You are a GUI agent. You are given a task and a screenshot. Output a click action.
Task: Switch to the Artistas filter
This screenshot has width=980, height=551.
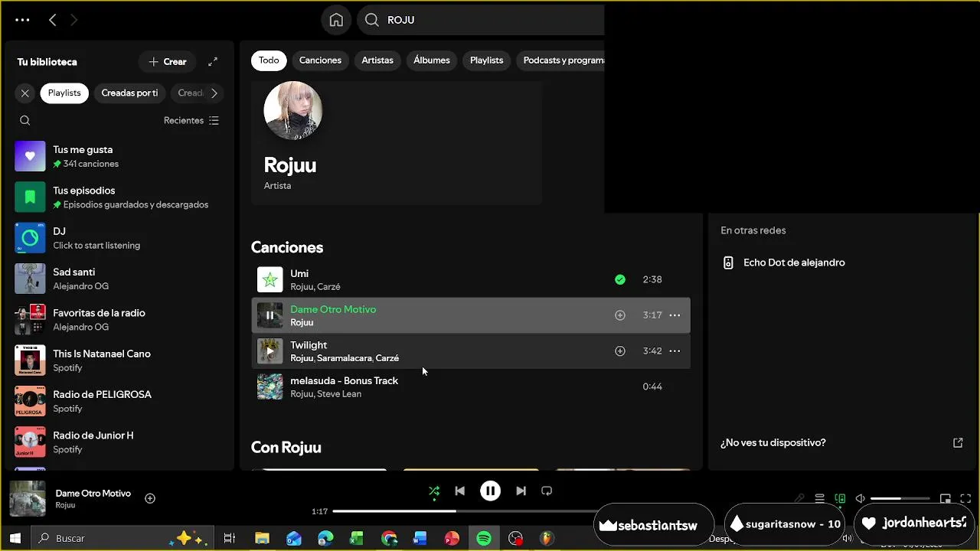(377, 60)
